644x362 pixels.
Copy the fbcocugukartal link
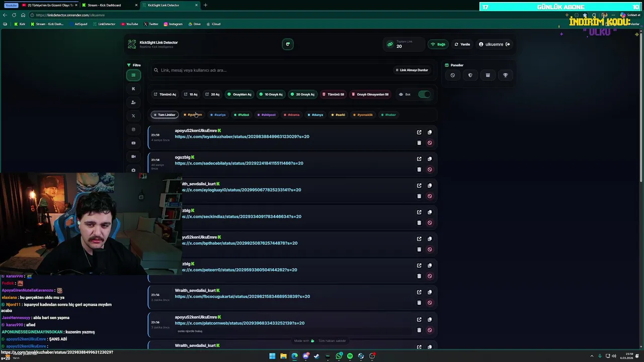pyautogui.click(x=430, y=292)
